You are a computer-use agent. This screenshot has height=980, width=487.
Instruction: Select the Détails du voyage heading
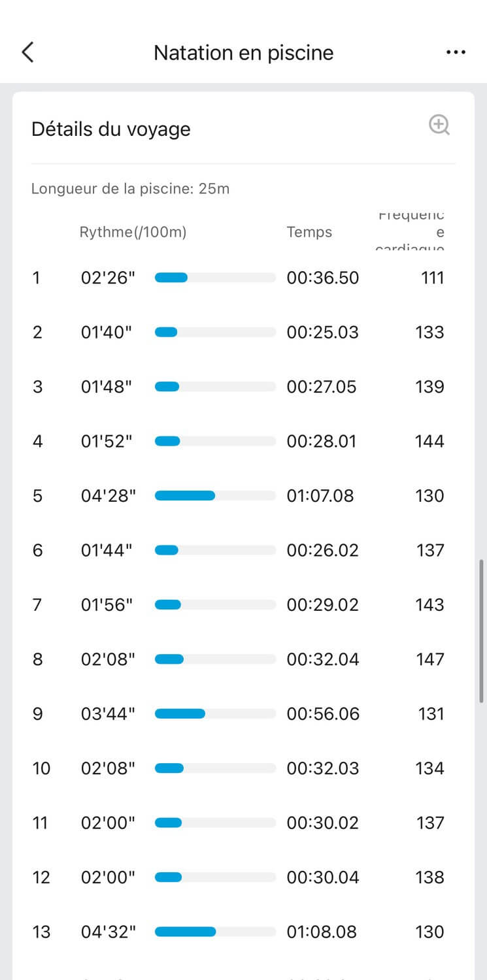[111, 129]
